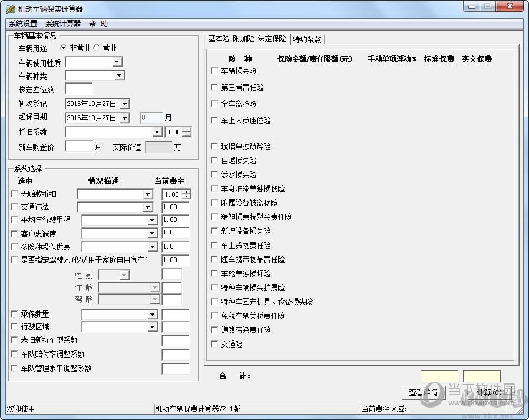Toggle the 多险种投保优惠 checkbox

pyautogui.click(x=14, y=247)
